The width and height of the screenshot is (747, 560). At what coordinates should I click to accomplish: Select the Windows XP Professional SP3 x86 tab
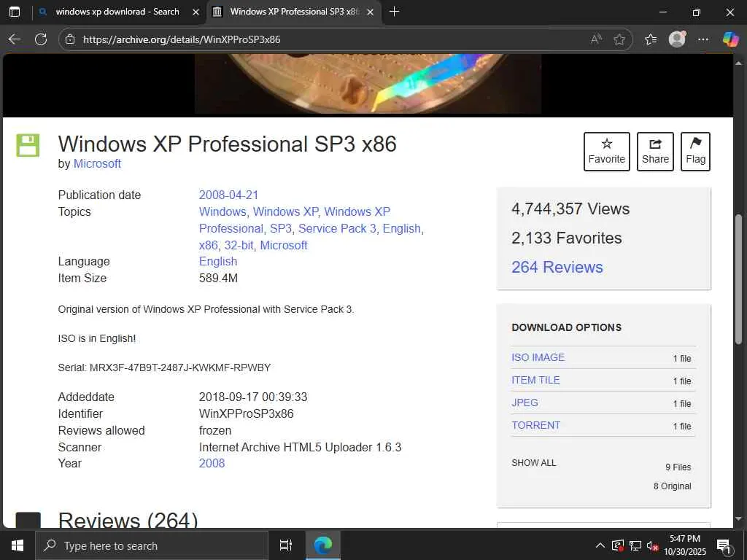(295, 12)
